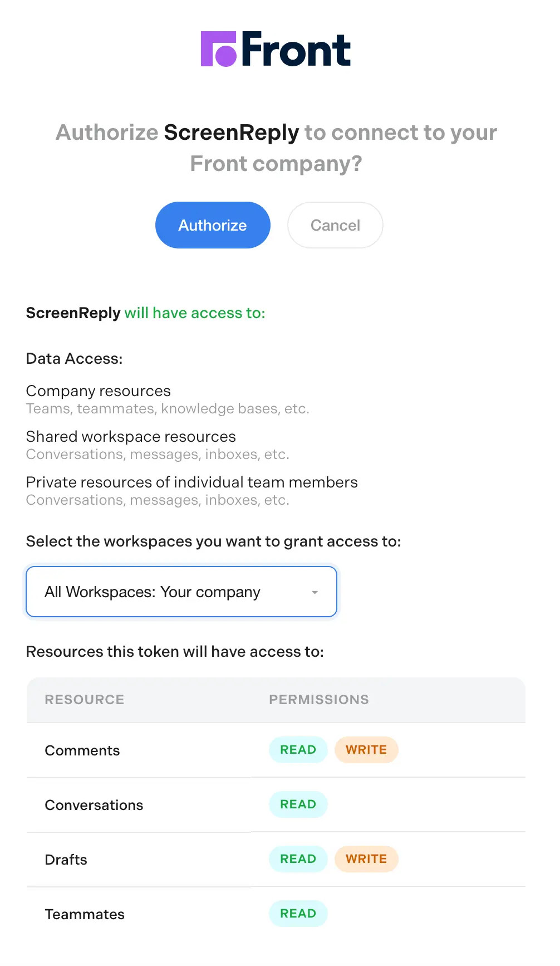The image size is (560, 966).
Task: Click the READ badge for Conversations
Action: pyautogui.click(x=298, y=804)
